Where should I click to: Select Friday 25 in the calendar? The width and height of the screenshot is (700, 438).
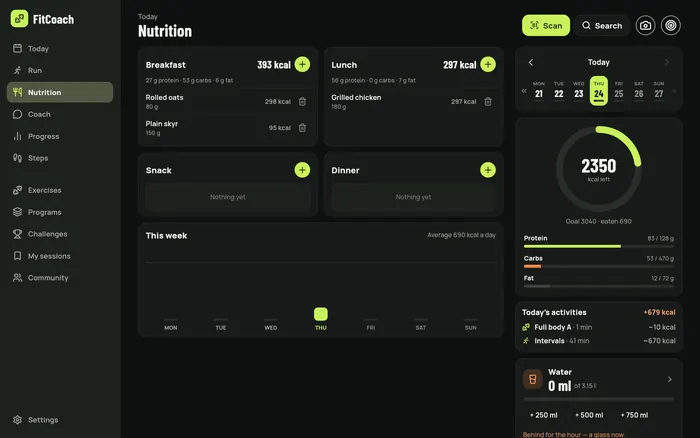(x=619, y=91)
